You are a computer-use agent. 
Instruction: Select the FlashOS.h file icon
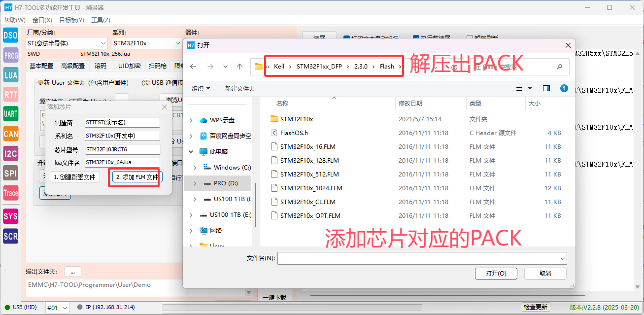pyautogui.click(x=274, y=133)
